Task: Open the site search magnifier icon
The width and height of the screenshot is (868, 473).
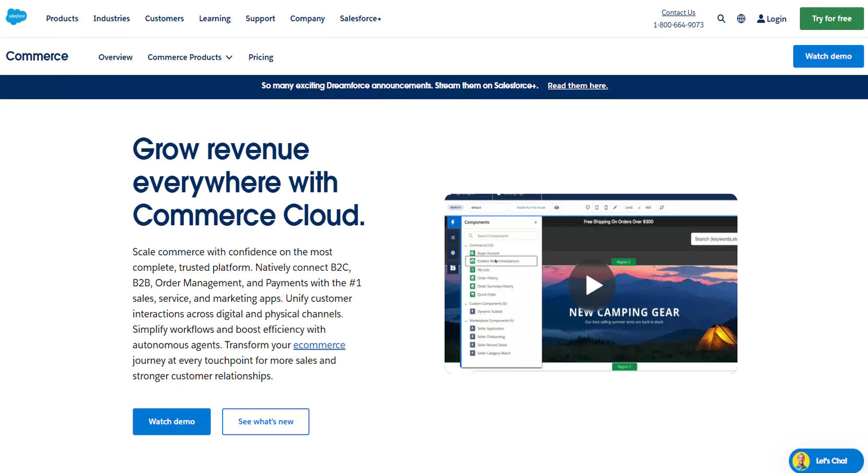Action: [x=721, y=19]
